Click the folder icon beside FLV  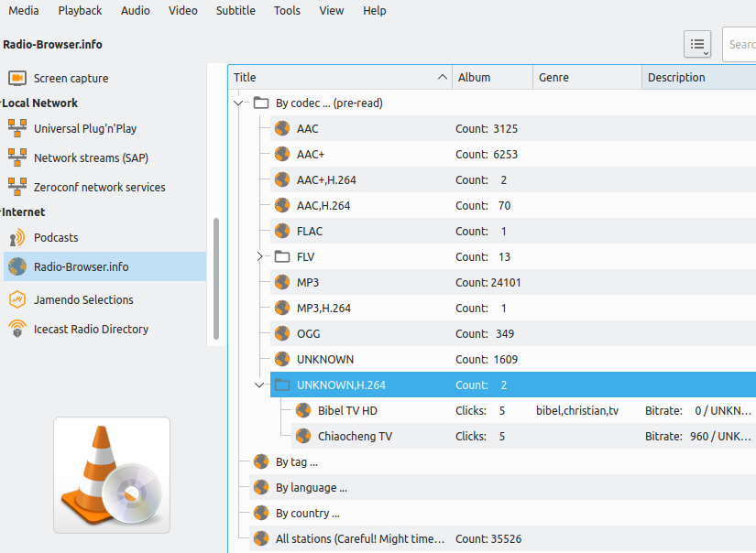pyautogui.click(x=282, y=256)
